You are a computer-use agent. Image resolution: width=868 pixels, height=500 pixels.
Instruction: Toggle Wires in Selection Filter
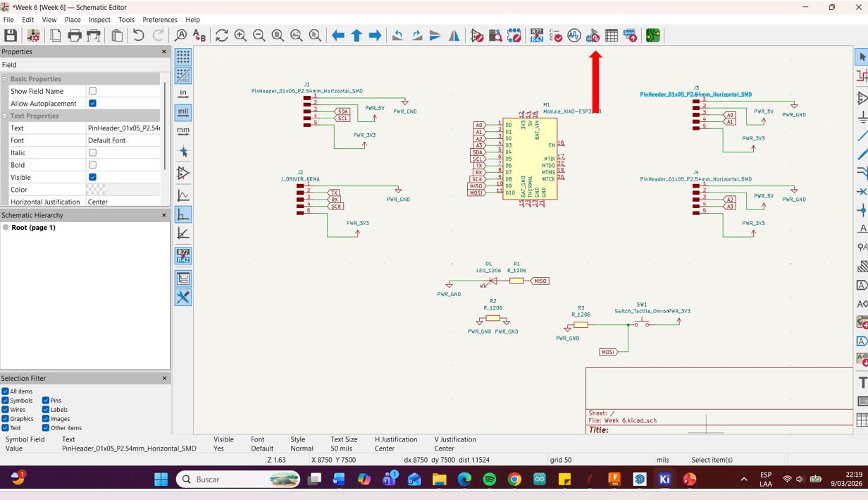(x=5, y=410)
